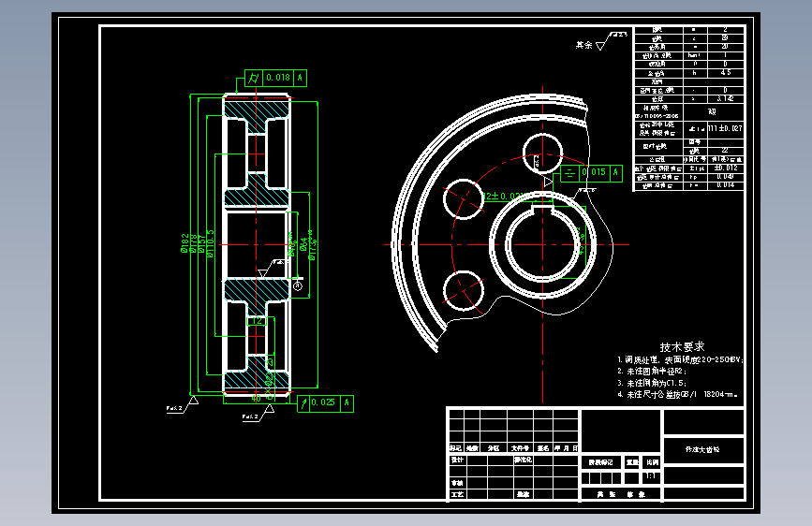This screenshot has width=812, height=526.
Task: Select requirement line 4 mentioning GB/T
Action: click(677, 395)
